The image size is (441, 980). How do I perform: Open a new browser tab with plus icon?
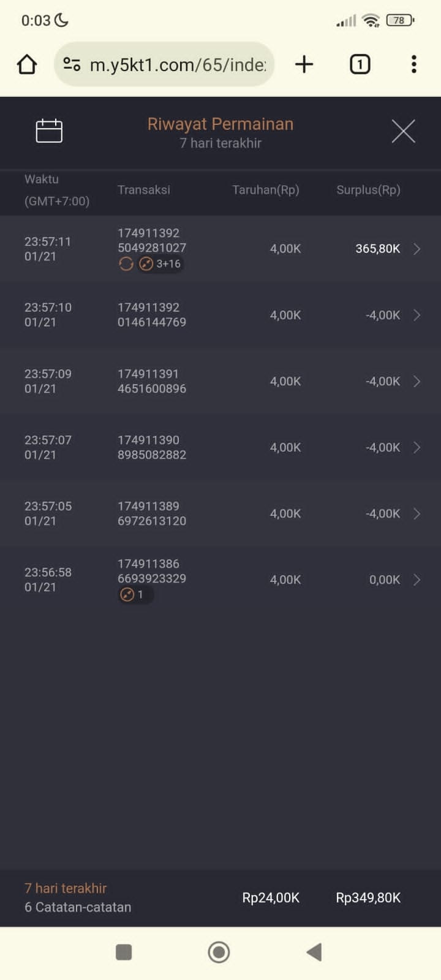coord(304,64)
